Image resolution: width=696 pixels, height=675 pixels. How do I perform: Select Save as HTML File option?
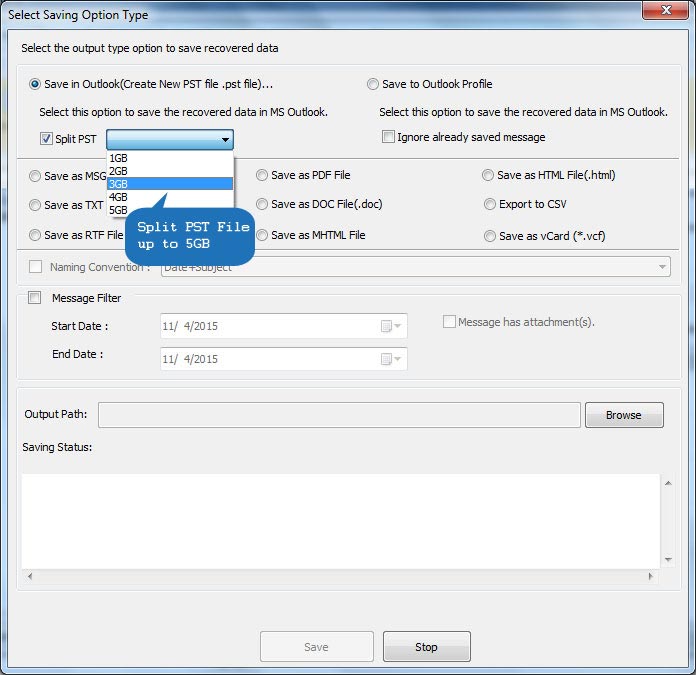tap(489, 175)
